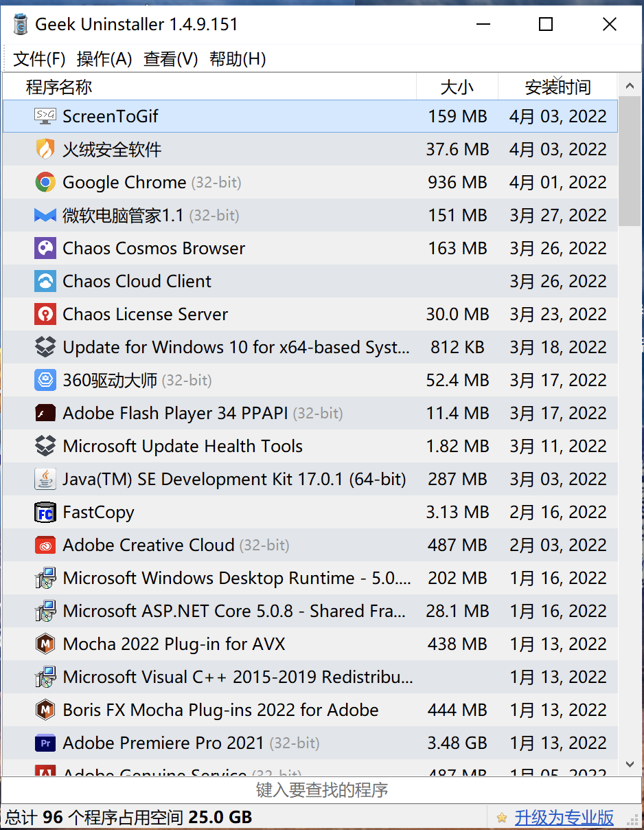
Task: Click the 键入要查找的程序 search field
Action: pyautogui.click(x=322, y=790)
